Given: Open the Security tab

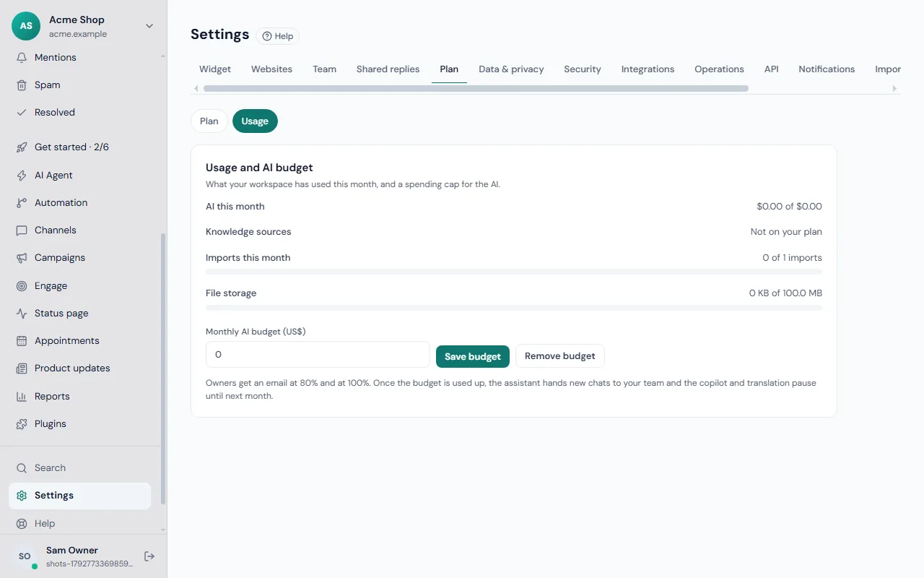Looking at the screenshot, I should pyautogui.click(x=583, y=69).
